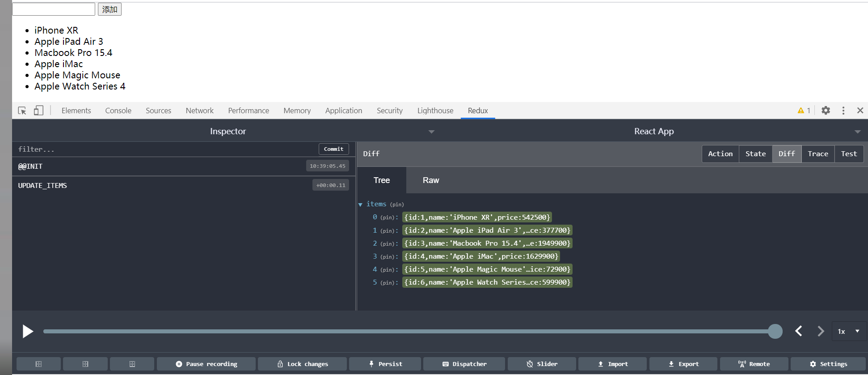Select the Raw subtab
868x375 pixels.
(431, 180)
